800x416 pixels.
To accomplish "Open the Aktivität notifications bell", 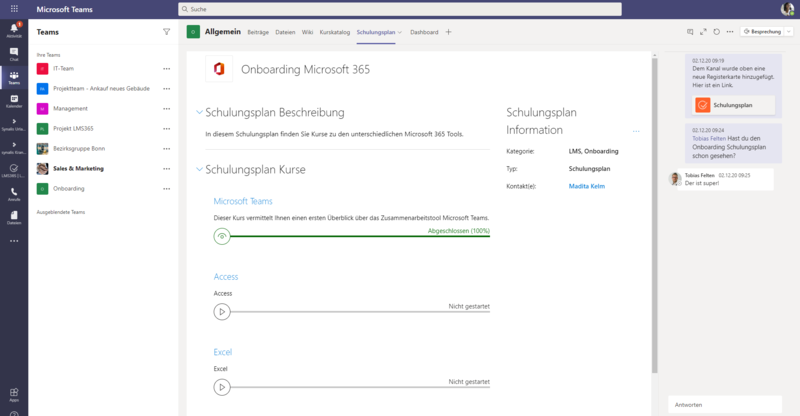I will [14, 30].
